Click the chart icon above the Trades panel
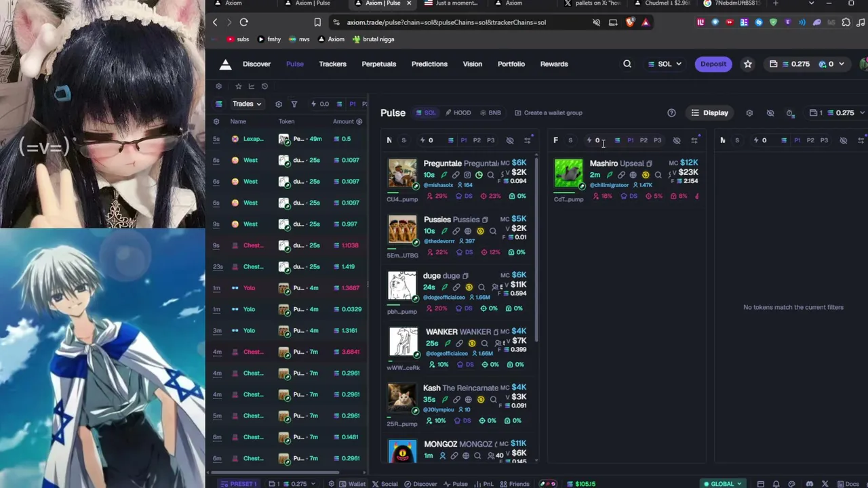868x488 pixels. click(252, 87)
